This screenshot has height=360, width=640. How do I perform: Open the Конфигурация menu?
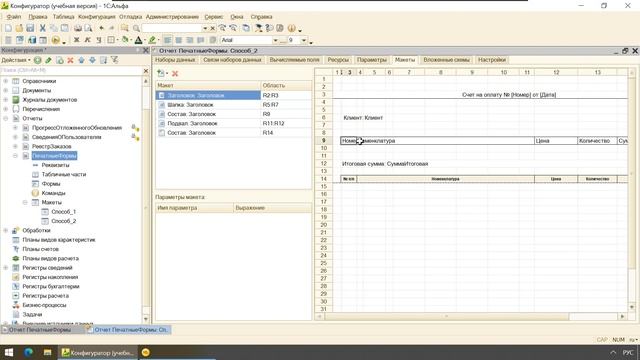(x=97, y=17)
